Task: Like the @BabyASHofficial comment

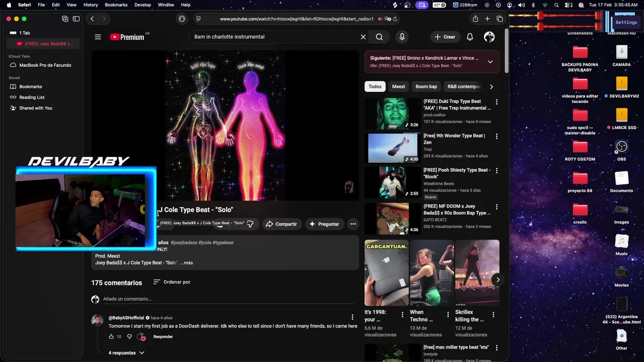Action: pyautogui.click(x=111, y=337)
